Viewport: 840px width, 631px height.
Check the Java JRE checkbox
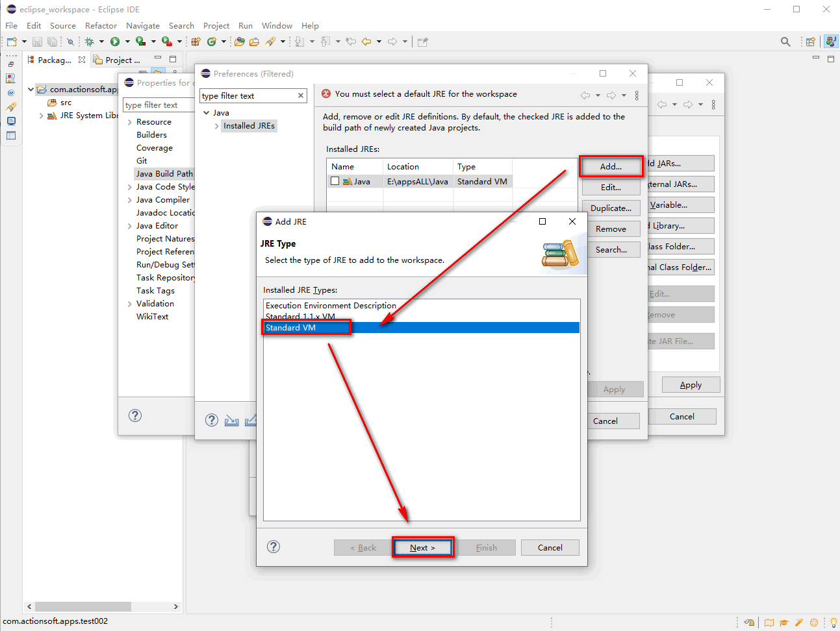[335, 182]
